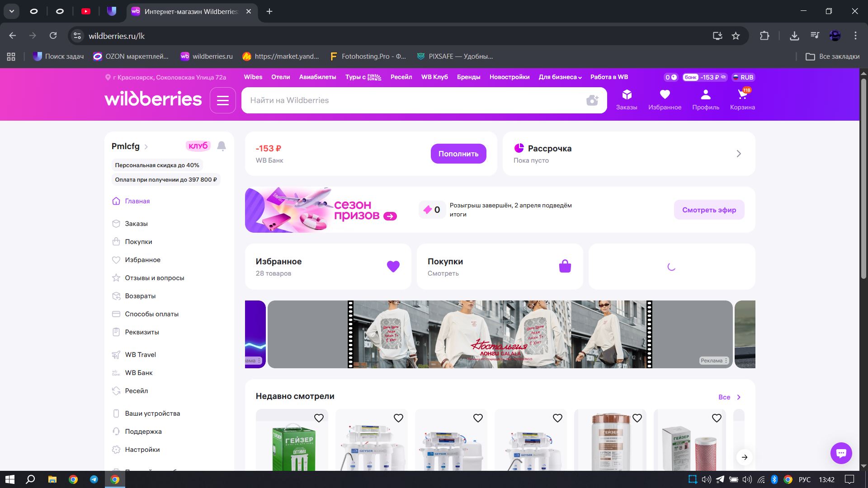
Task: Open Способы оплаты in the sidebar
Action: [x=151, y=314]
